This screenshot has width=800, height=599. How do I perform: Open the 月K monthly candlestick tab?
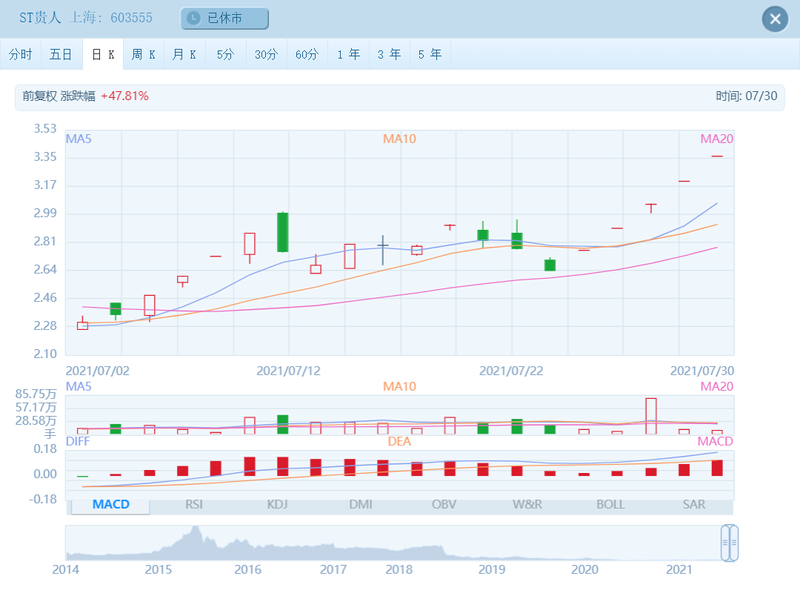click(185, 54)
